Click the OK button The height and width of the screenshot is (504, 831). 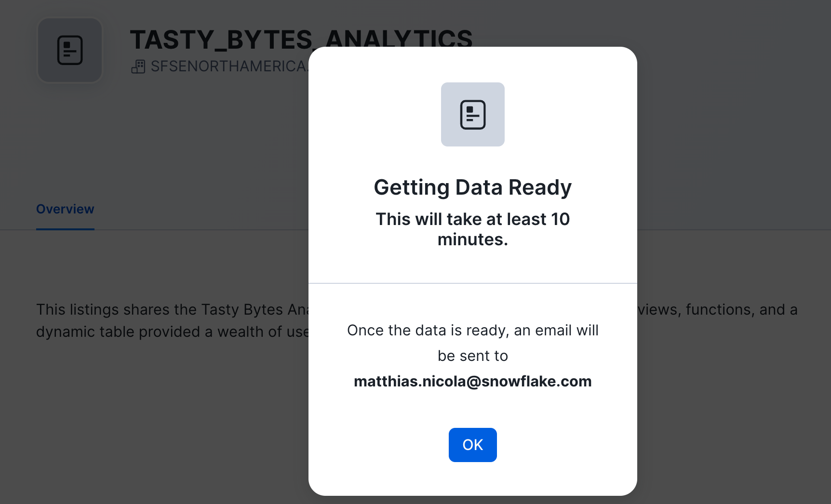[472, 445]
